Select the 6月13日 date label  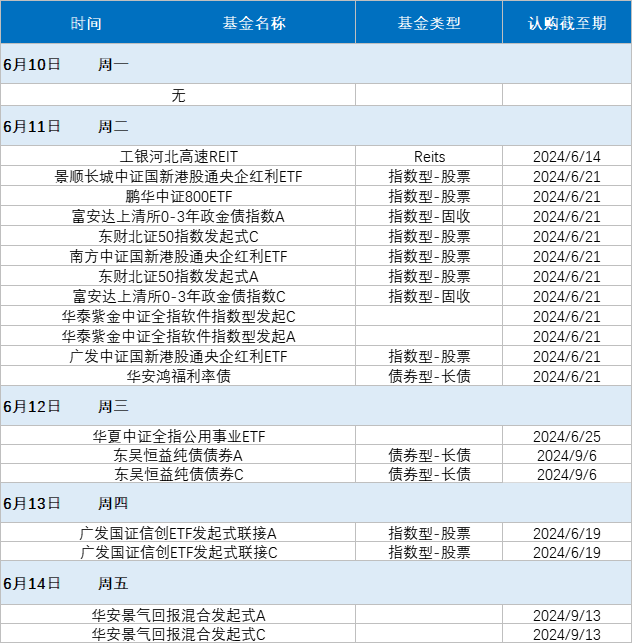[x=32, y=503]
